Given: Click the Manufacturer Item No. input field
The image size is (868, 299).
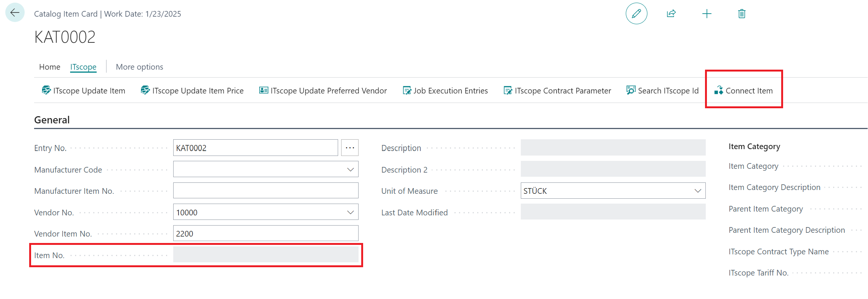Looking at the screenshot, I should tap(265, 191).
